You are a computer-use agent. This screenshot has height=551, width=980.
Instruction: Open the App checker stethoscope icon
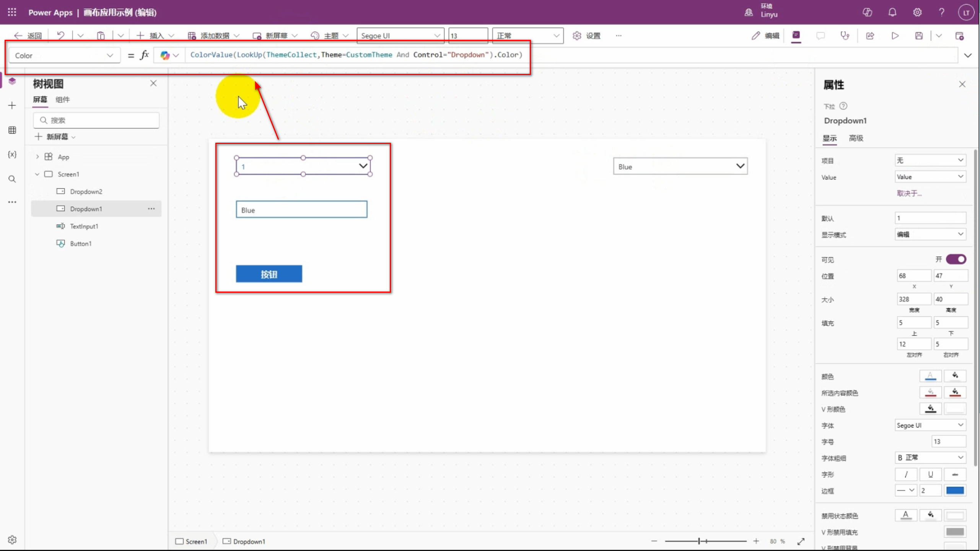pos(845,36)
